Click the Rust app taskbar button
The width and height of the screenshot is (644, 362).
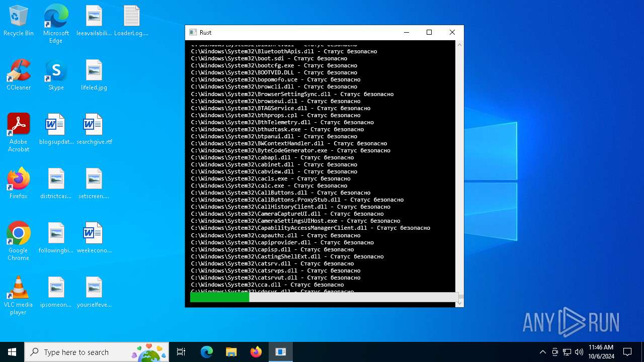[x=281, y=352]
